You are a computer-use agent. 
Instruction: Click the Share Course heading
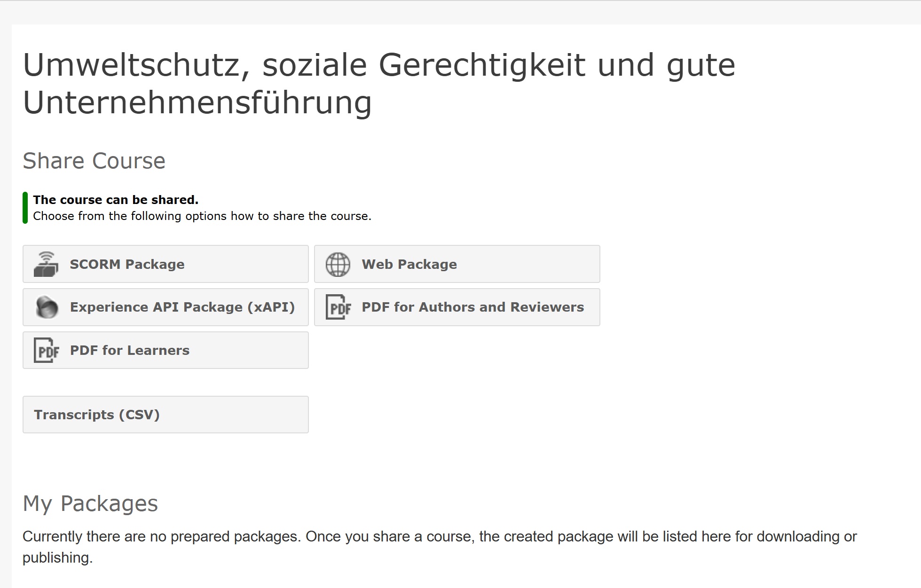click(x=94, y=161)
